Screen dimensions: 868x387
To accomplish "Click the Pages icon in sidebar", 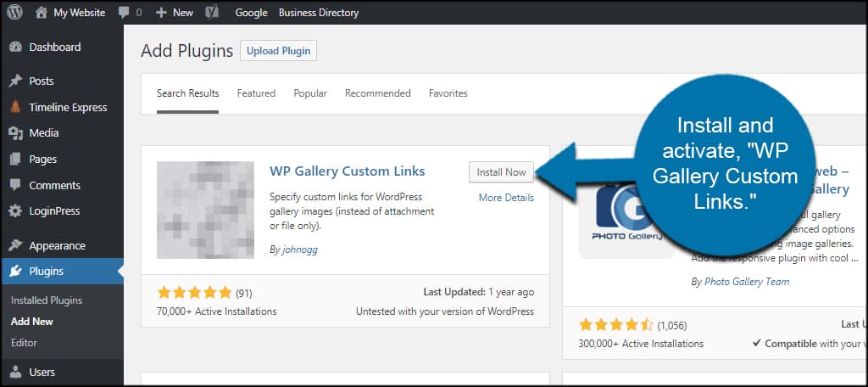I will click(15, 159).
